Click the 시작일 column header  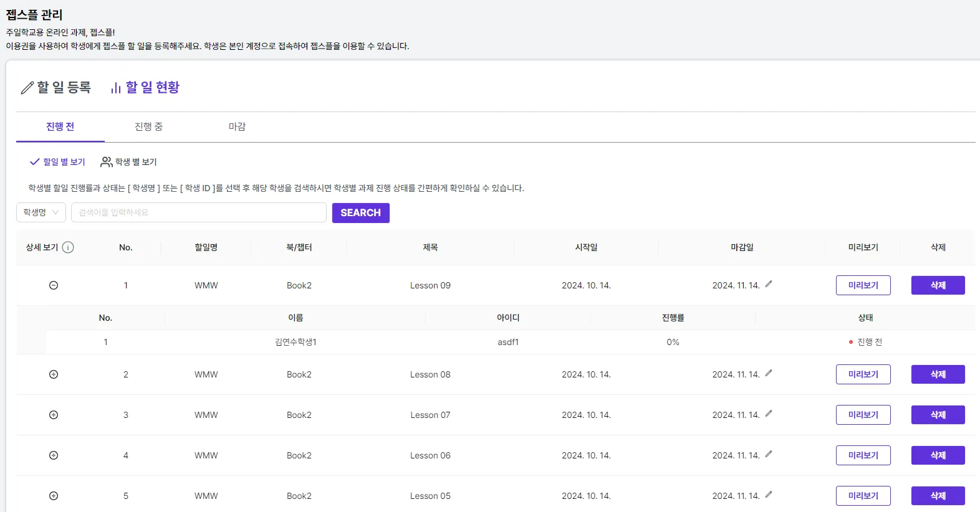tap(586, 247)
